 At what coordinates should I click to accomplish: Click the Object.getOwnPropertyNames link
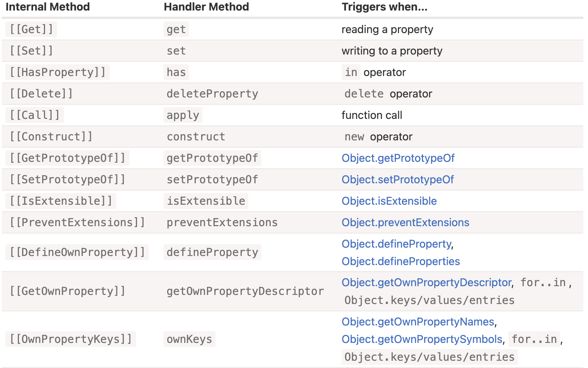(418, 322)
